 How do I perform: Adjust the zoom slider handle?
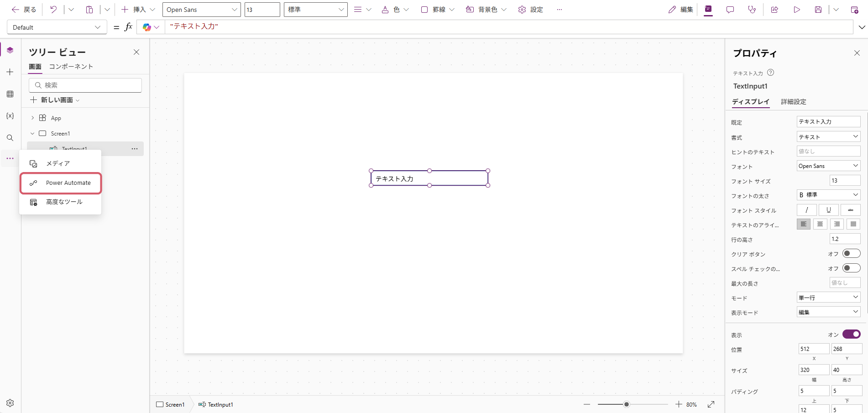coord(627,404)
